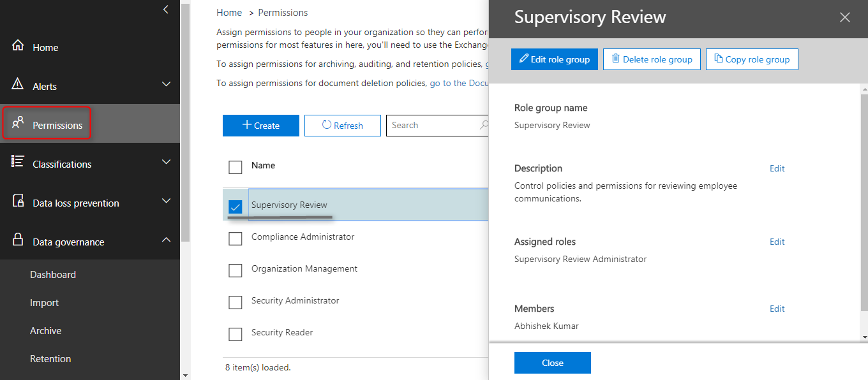
Task: Click the Create button
Action: pyautogui.click(x=261, y=126)
